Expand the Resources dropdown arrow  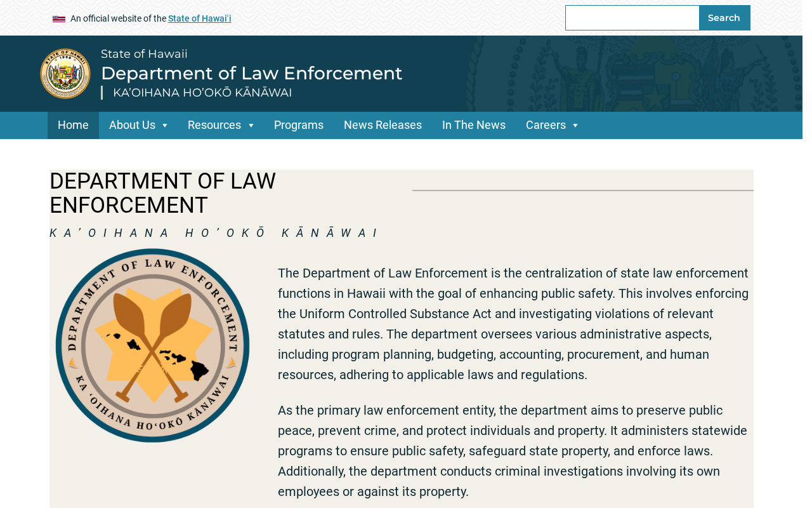pos(251,126)
